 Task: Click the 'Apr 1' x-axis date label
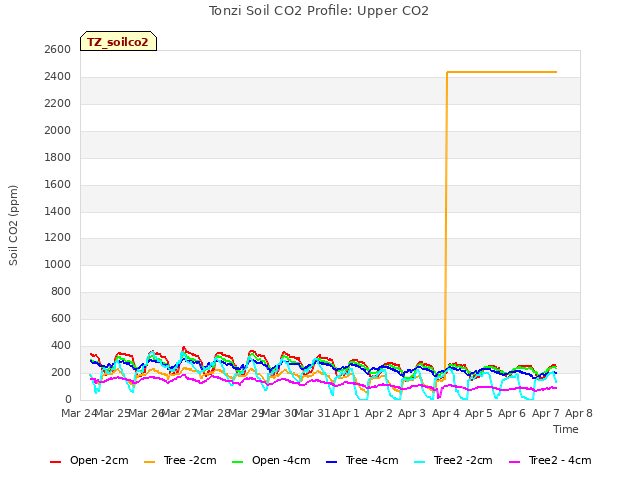(346, 413)
